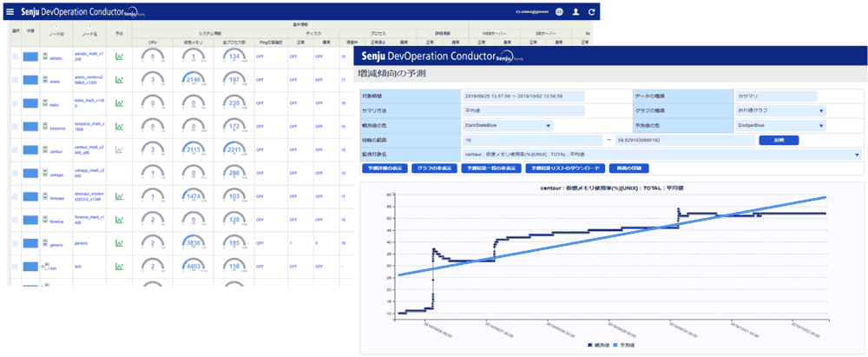The image size is (868, 357).
Task: Open the genesis node ID link
Action: tap(56, 243)
